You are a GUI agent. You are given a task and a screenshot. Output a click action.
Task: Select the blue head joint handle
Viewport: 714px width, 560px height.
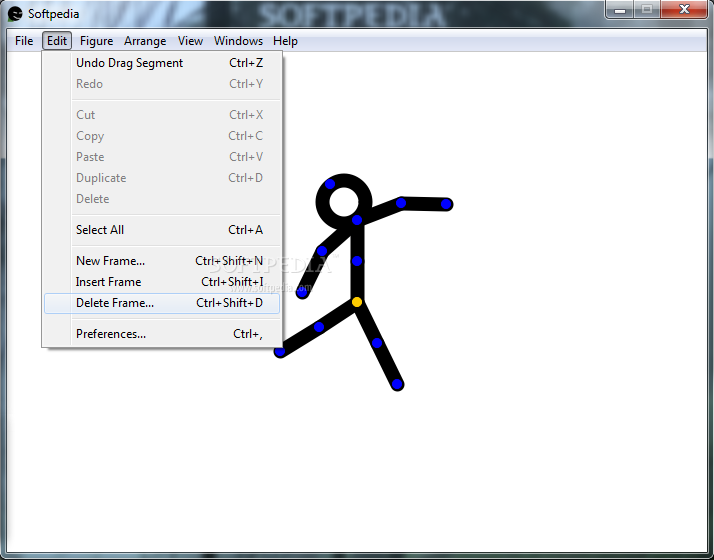(x=330, y=184)
